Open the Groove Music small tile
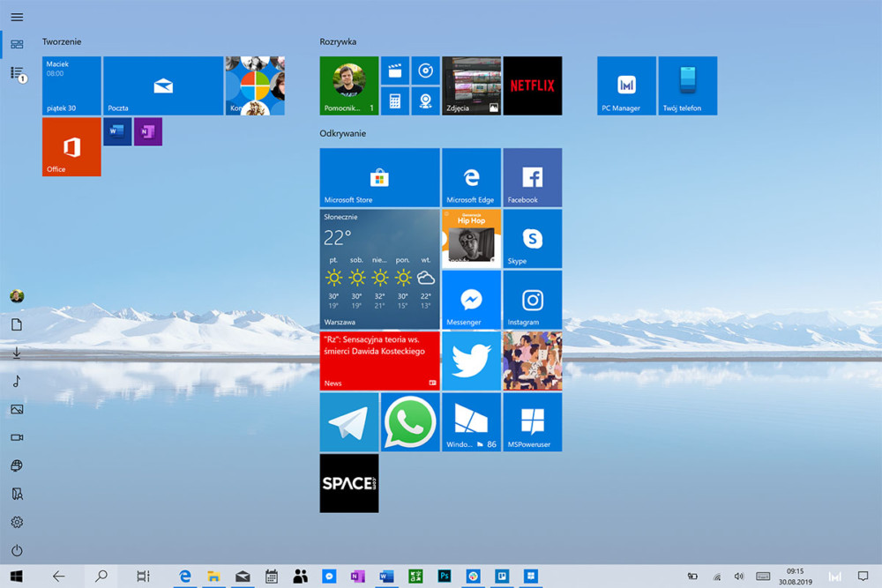The width and height of the screenshot is (882, 588). point(425,71)
